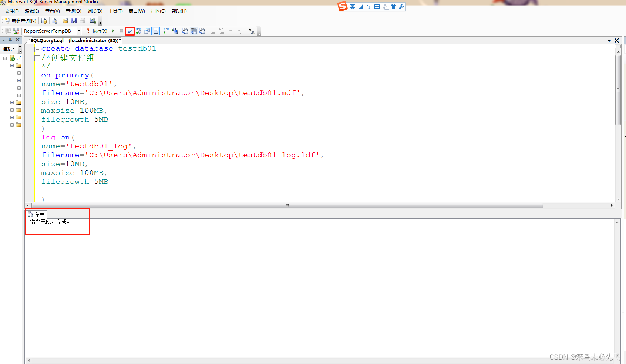Click the editor horizontal scrollbar thumb
Viewport: 626px width, 364px height.
click(287, 205)
